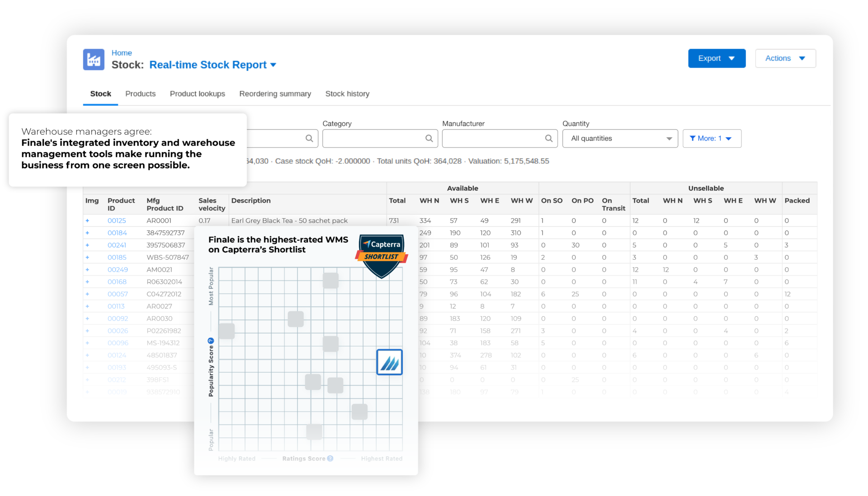This screenshot has width=868, height=496.
Task: Open product ID 00184 link
Action: (x=117, y=233)
